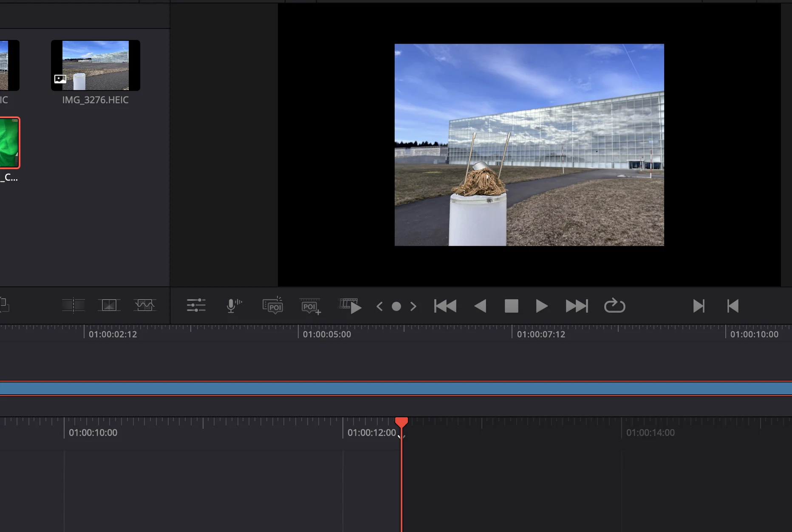Screen dimensions: 792x532
Task: Click 01:00:05:00 on the upper timeline ruler
Action: pyautogui.click(x=327, y=334)
